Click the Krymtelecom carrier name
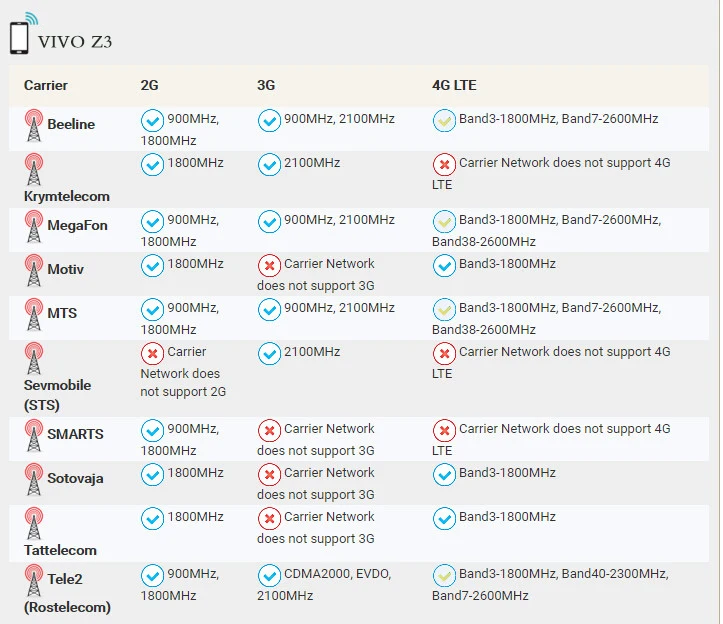 tap(67, 196)
